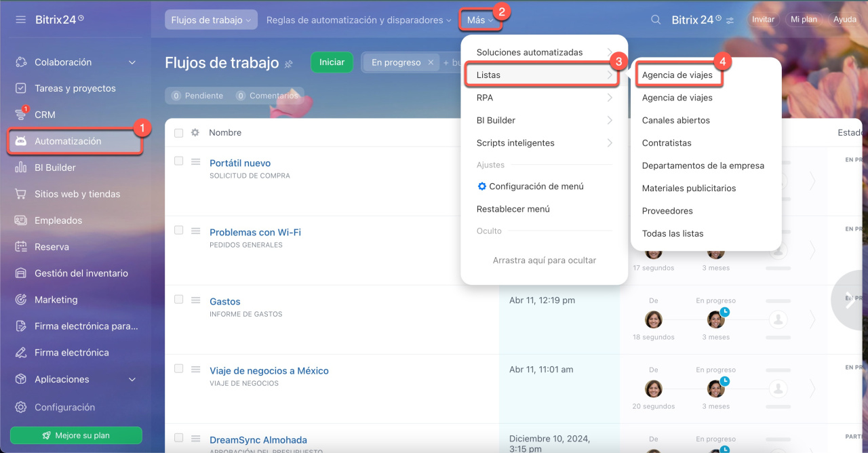Choose Departamentos de la empresa list
Screen dimensions: 868x453
(x=703, y=165)
